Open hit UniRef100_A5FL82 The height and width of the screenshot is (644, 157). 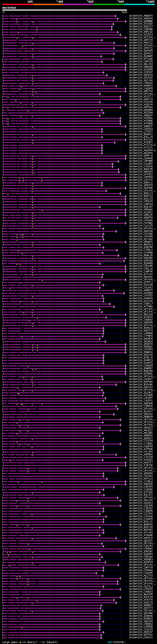pos(141,32)
